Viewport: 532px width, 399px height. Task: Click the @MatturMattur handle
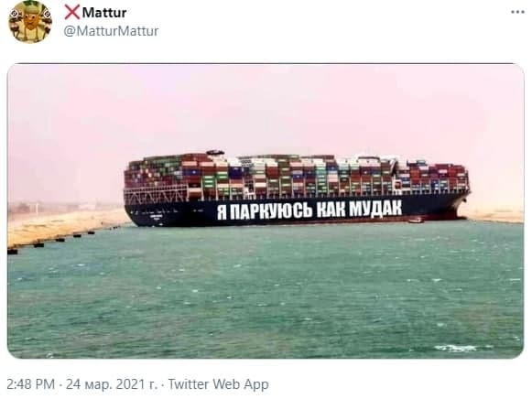pyautogui.click(x=111, y=31)
